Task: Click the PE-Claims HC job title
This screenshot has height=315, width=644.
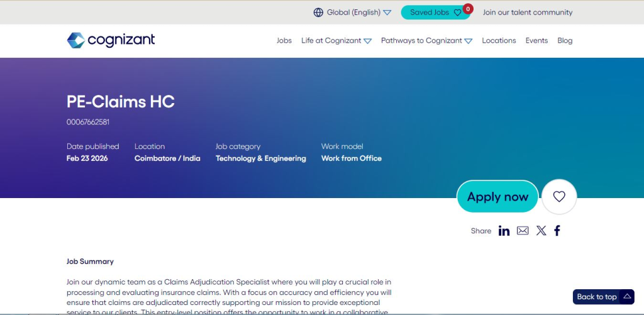Action: 120,102
